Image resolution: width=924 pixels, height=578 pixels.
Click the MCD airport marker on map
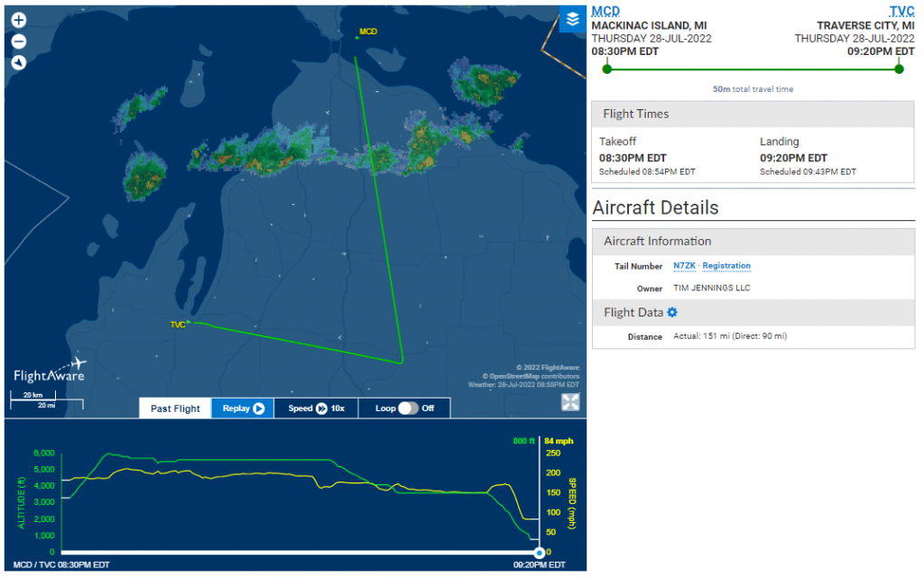(x=366, y=32)
